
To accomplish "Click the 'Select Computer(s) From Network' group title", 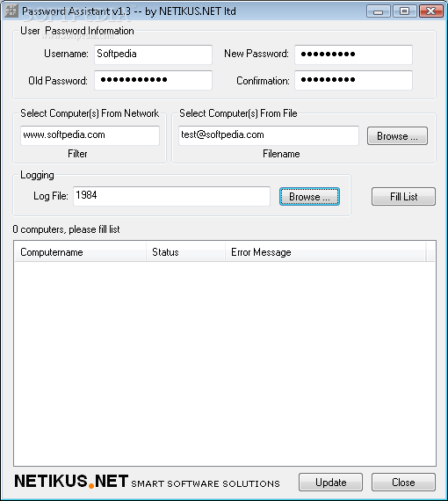I will point(90,113).
